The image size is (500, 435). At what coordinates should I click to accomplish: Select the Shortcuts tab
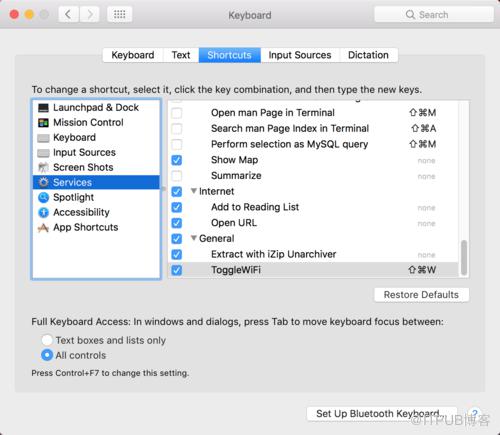(230, 55)
